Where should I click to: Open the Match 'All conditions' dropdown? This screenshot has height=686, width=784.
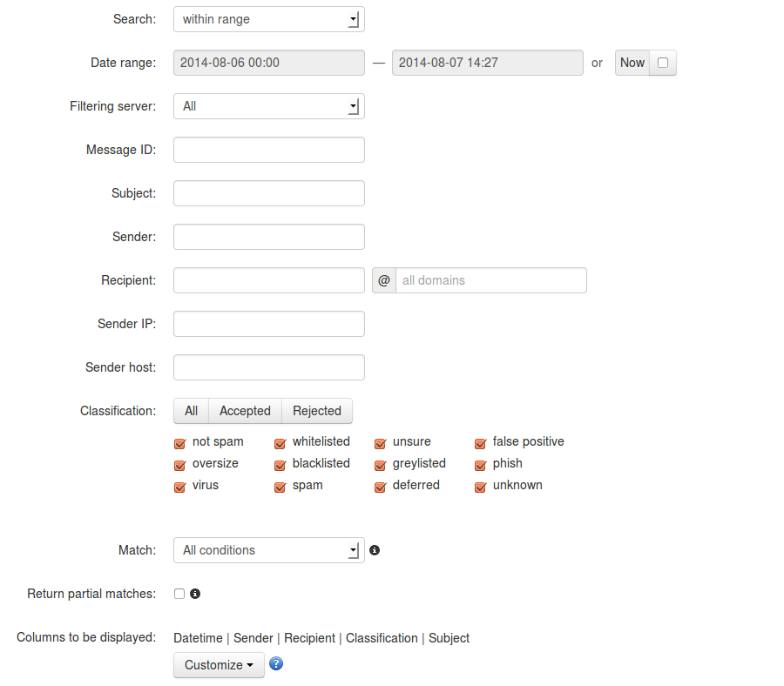tap(268, 550)
